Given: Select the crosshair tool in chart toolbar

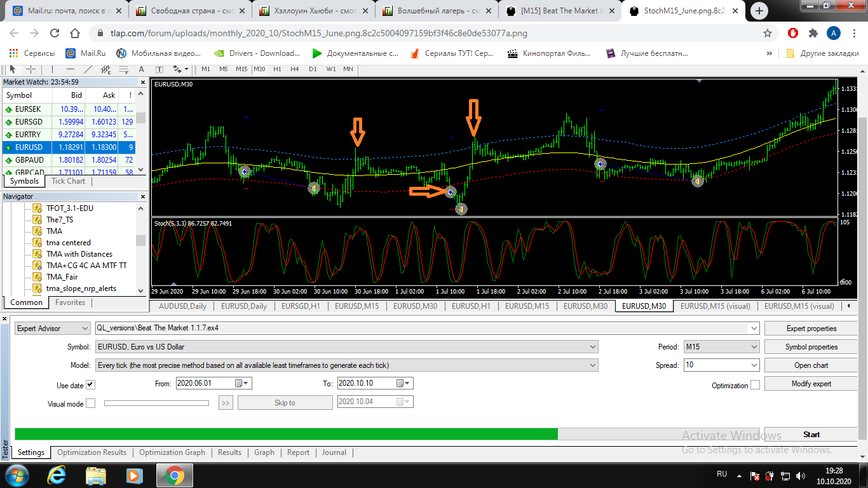Looking at the screenshot, I should [x=30, y=69].
